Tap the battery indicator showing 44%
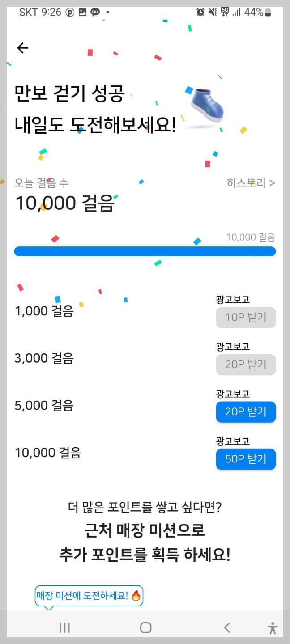The height and width of the screenshot is (644, 290). point(256,12)
